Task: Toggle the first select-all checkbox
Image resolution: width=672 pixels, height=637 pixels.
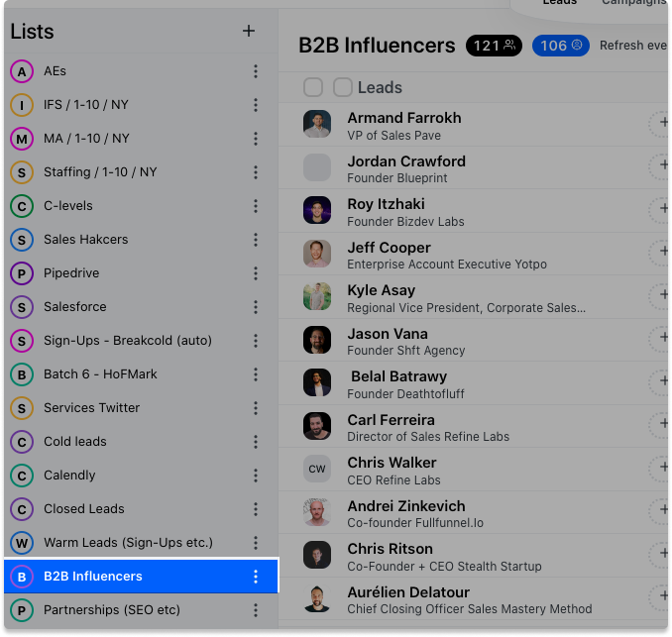Action: [313, 87]
